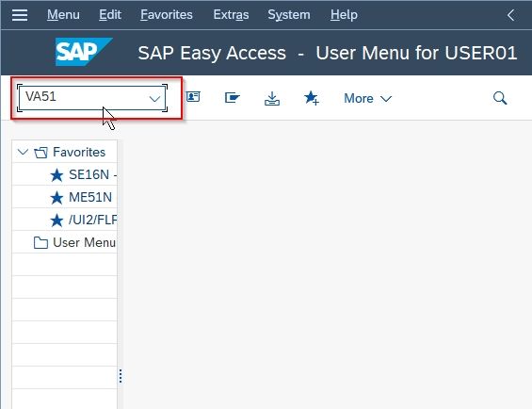
Task: Open the System menu
Action: pos(289,15)
